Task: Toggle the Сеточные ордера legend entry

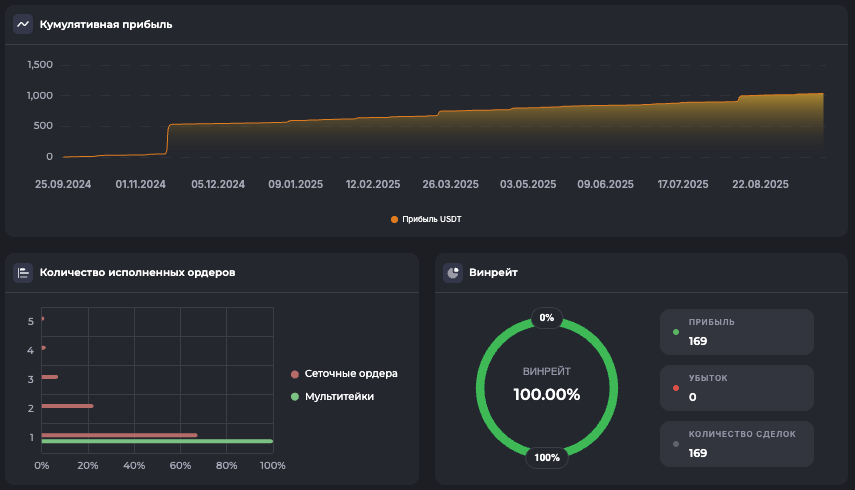Action: [x=350, y=374]
